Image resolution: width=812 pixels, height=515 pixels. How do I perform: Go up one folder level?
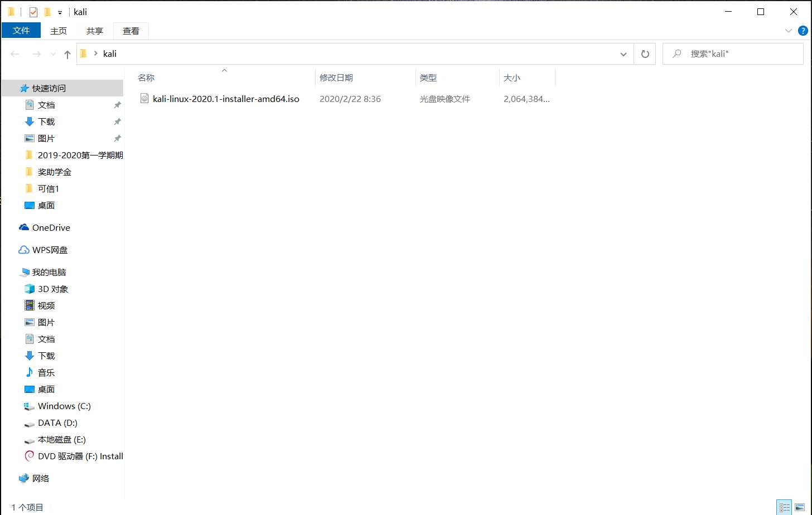pyautogui.click(x=67, y=54)
